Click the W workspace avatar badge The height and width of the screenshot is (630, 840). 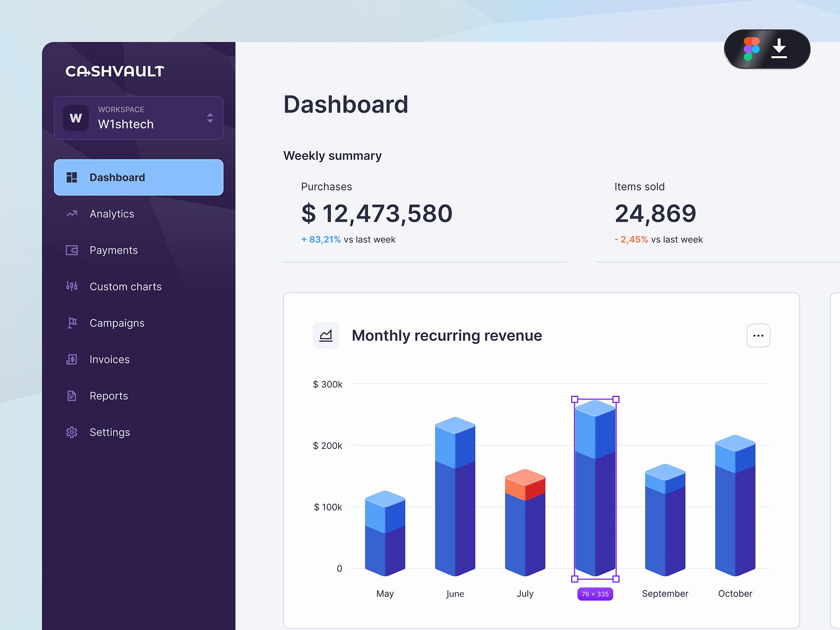click(76, 118)
